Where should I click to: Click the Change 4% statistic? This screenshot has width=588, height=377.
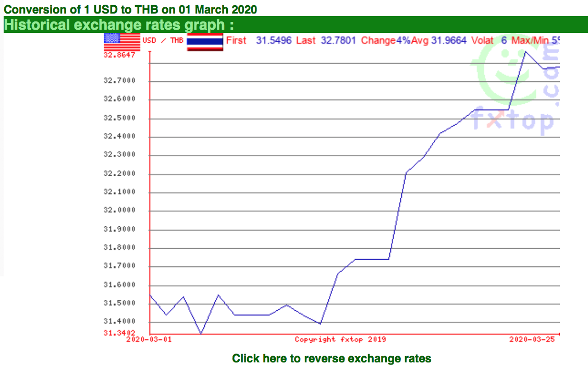(x=386, y=40)
